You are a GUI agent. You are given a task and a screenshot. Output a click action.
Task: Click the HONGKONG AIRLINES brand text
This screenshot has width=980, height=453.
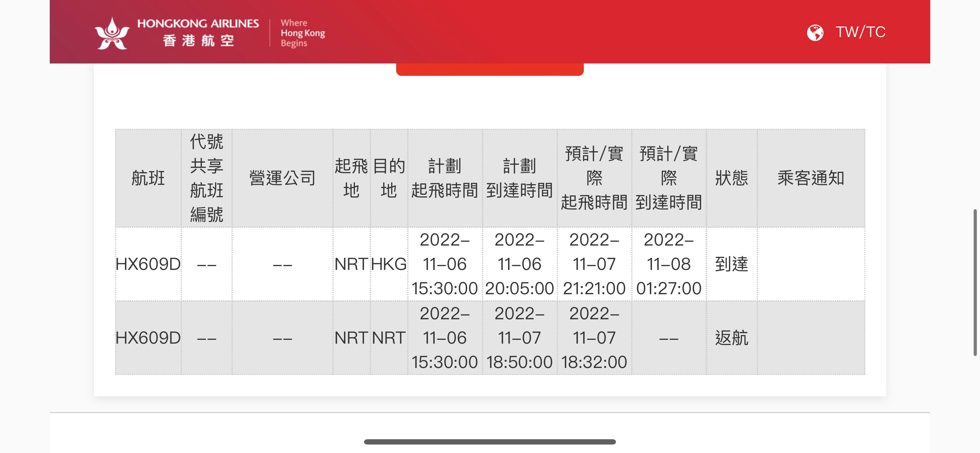click(198, 24)
